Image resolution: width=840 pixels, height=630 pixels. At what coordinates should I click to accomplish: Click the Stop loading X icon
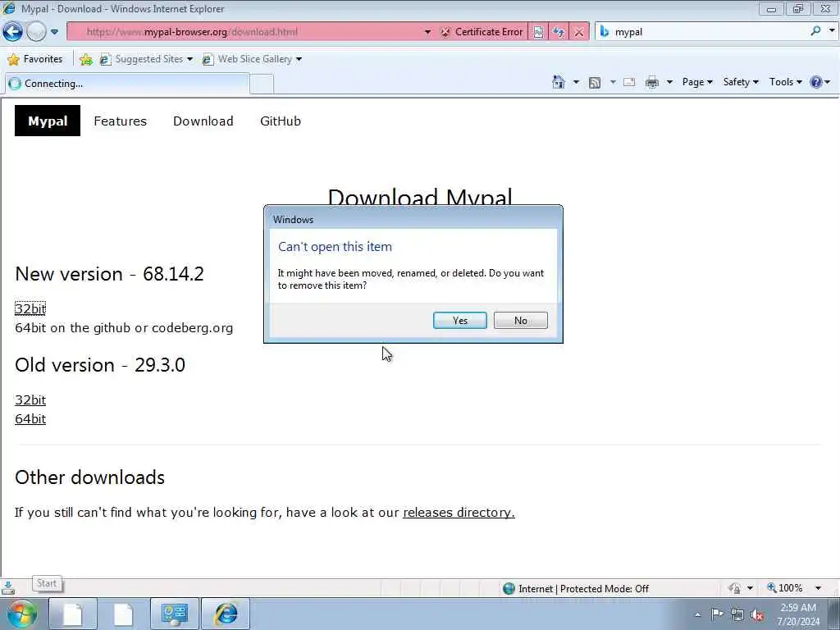(579, 32)
